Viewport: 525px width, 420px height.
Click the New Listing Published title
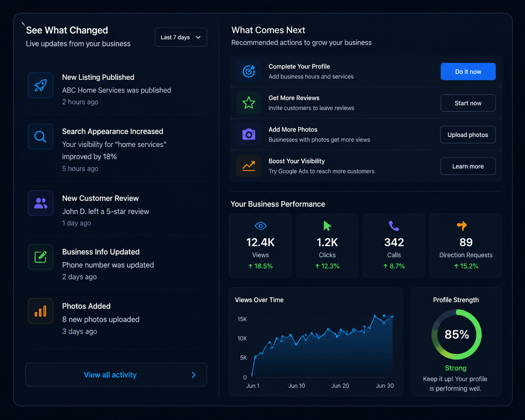point(98,77)
